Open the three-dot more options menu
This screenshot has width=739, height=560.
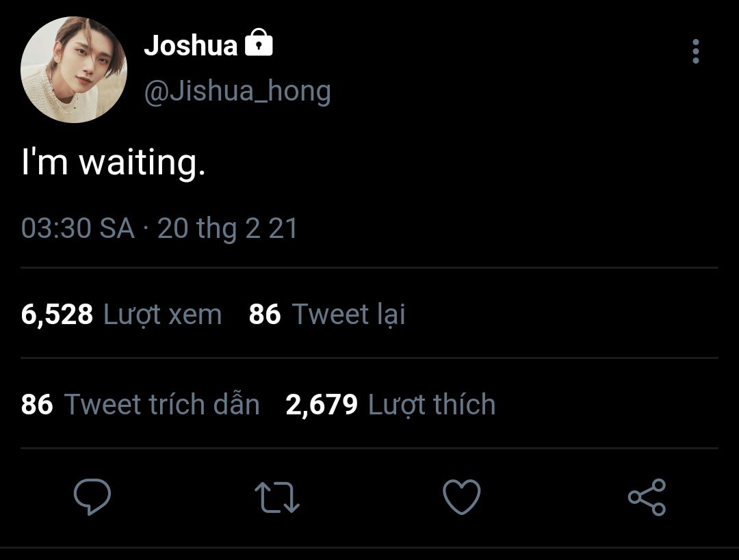pos(696,51)
